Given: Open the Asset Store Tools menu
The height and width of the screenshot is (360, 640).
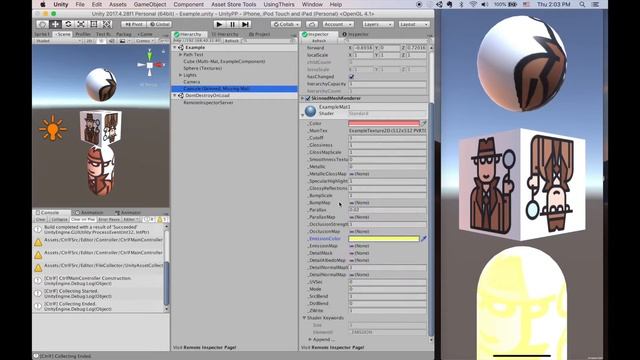Looking at the screenshot, I should (233, 4).
